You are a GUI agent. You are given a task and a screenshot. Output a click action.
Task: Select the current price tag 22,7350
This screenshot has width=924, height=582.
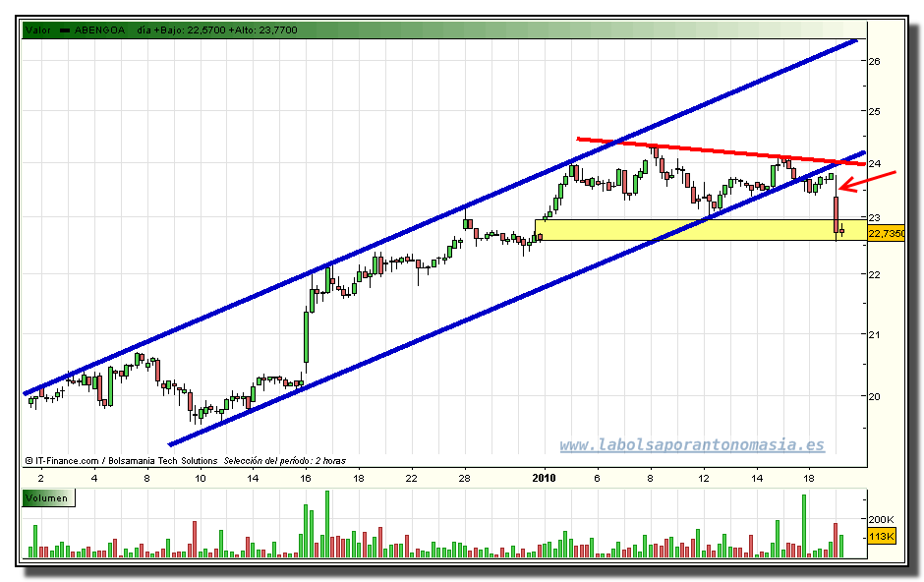click(887, 234)
